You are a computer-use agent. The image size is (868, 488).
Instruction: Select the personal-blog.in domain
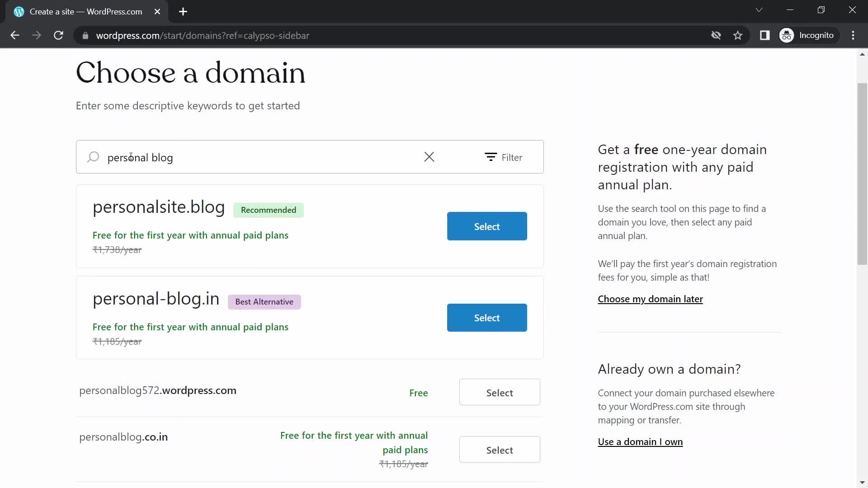(x=487, y=318)
